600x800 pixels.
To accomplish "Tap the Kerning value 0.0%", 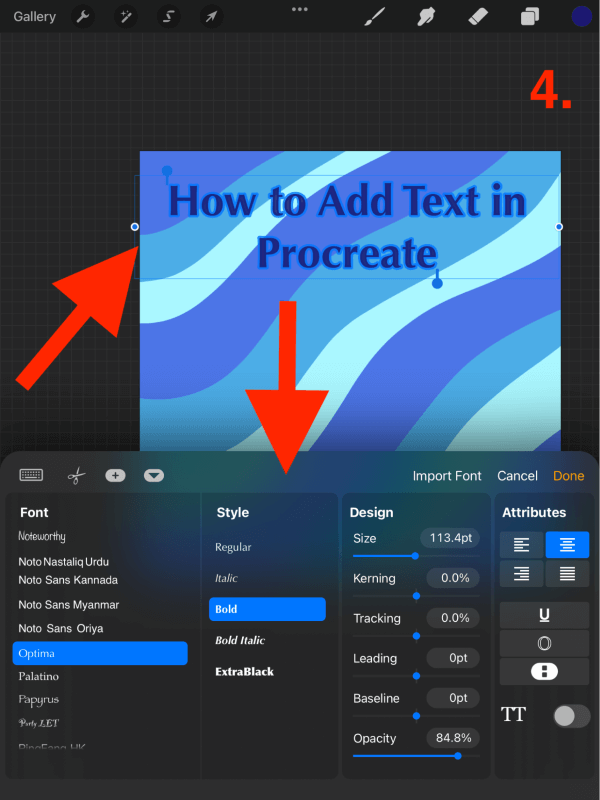I will pos(453,578).
